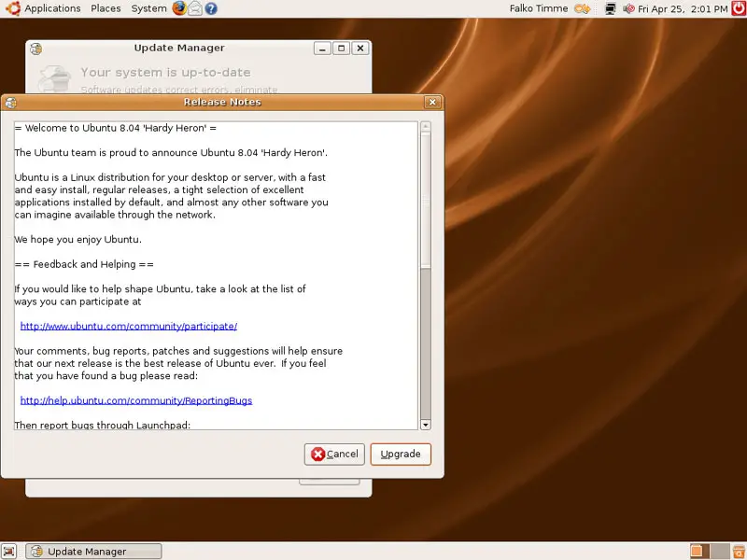The height and width of the screenshot is (560, 747).
Task: Maximize the Update Manager window
Action: (341, 49)
